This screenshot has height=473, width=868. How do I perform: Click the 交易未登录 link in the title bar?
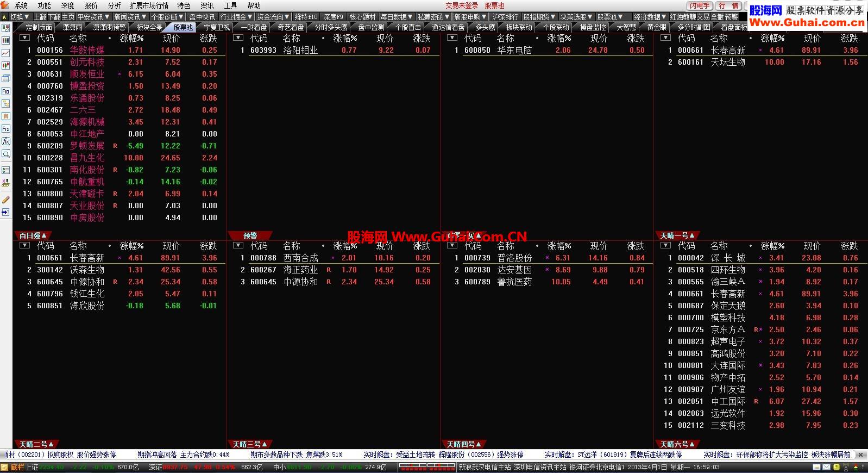coord(462,5)
